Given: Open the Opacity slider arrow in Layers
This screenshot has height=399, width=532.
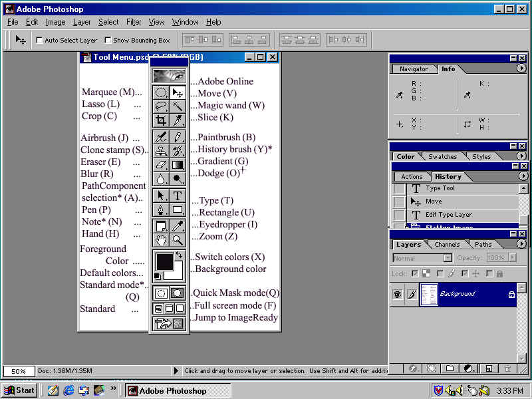Looking at the screenshot, I should tap(513, 257).
